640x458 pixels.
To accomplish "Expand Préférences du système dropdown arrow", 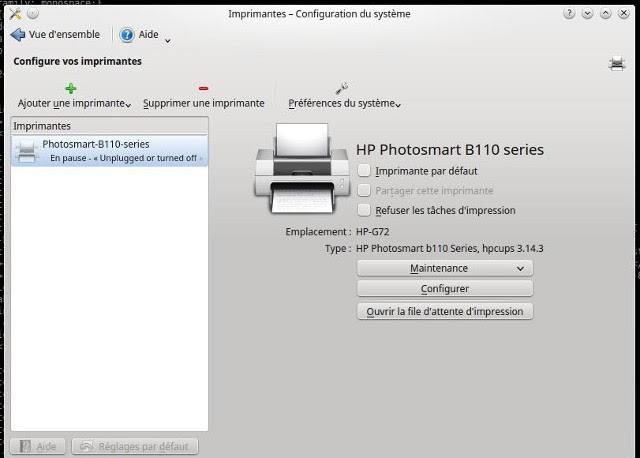I will (398, 105).
